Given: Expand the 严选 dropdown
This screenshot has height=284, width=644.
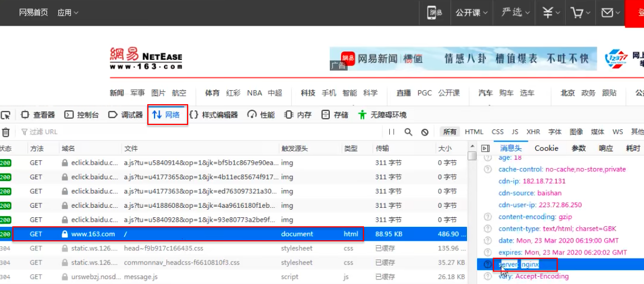Looking at the screenshot, I should 515,13.
